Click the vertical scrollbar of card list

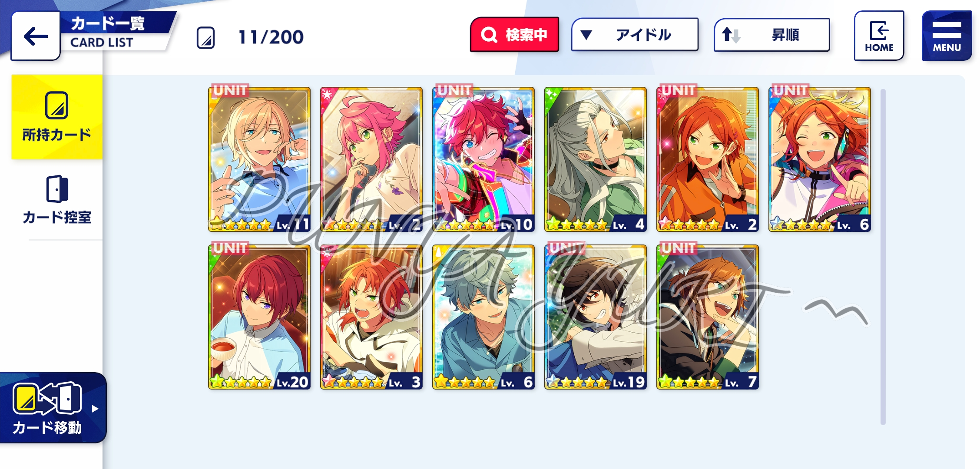pyautogui.click(x=883, y=257)
